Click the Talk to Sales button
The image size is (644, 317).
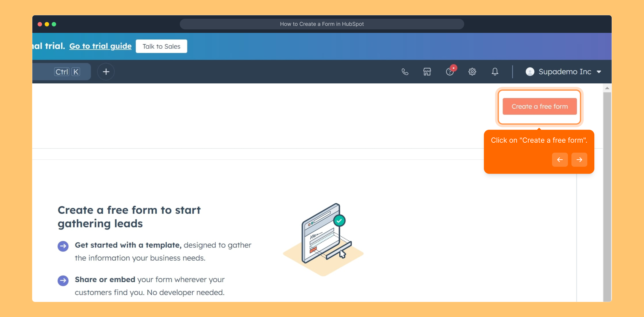coord(161,46)
